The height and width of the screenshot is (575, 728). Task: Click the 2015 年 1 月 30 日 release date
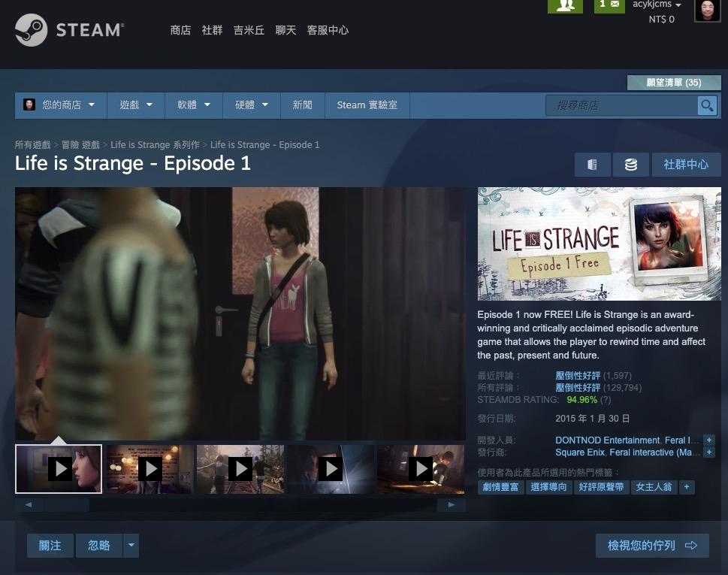coord(592,419)
